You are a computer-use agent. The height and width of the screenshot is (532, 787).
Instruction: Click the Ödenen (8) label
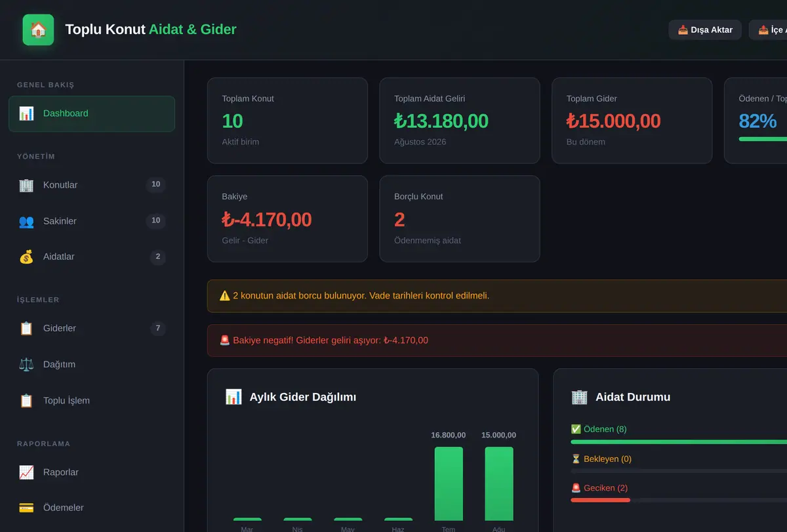click(x=599, y=429)
